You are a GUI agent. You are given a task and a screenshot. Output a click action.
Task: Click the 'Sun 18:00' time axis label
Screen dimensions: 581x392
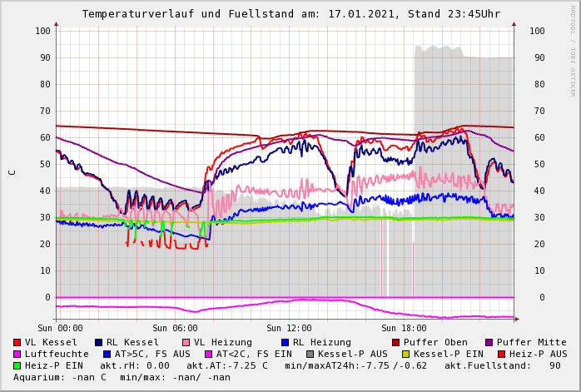coord(404,329)
